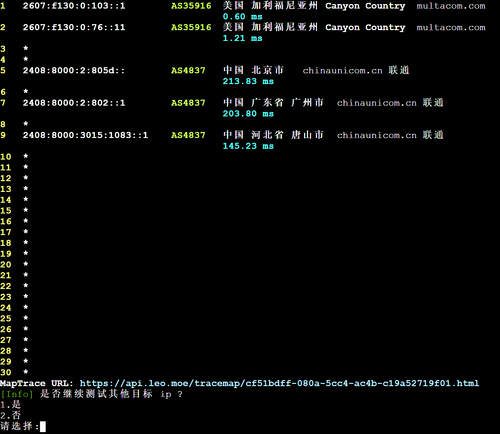
Task: Click the 213.83 ms latency value
Action: (x=248, y=81)
